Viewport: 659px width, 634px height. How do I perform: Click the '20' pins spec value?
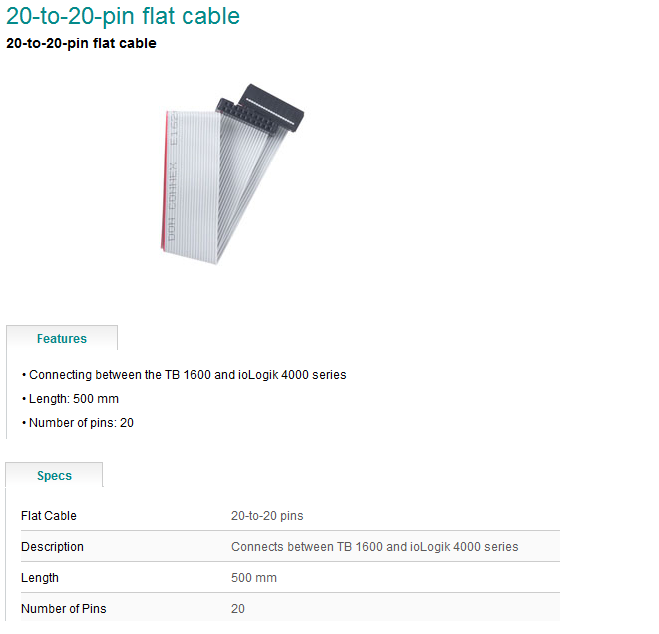tap(237, 609)
